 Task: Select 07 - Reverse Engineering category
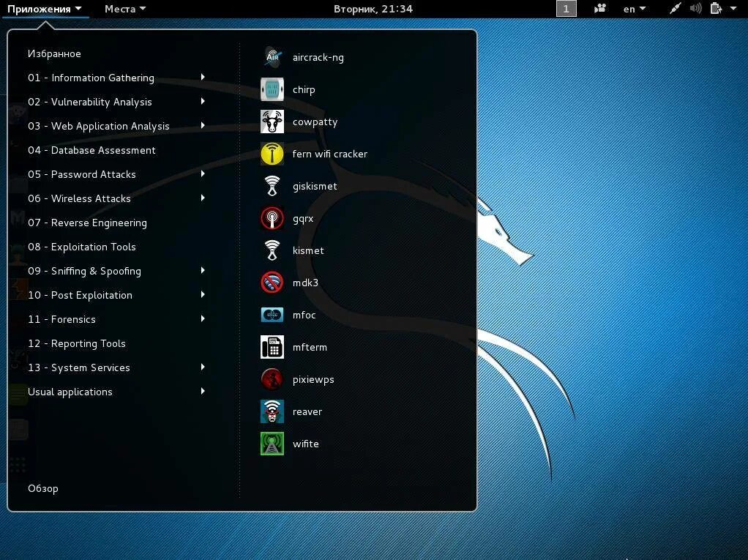[x=87, y=223]
